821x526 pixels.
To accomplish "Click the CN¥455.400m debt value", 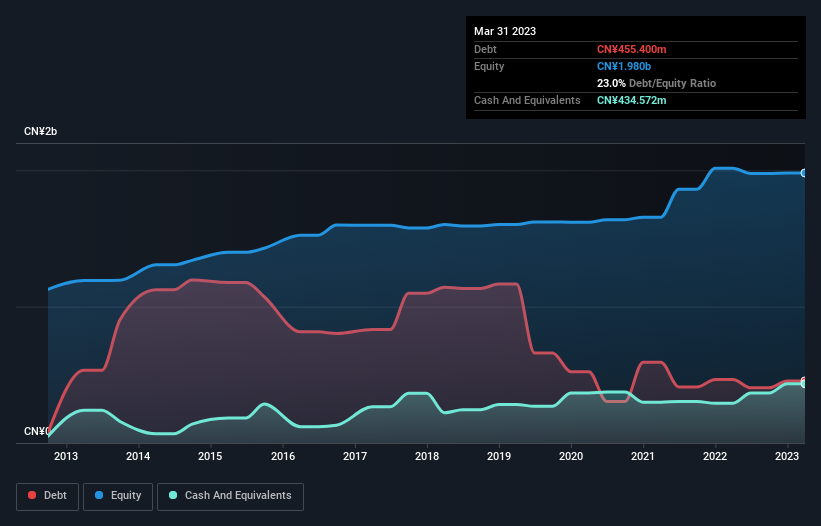I will click(x=631, y=49).
